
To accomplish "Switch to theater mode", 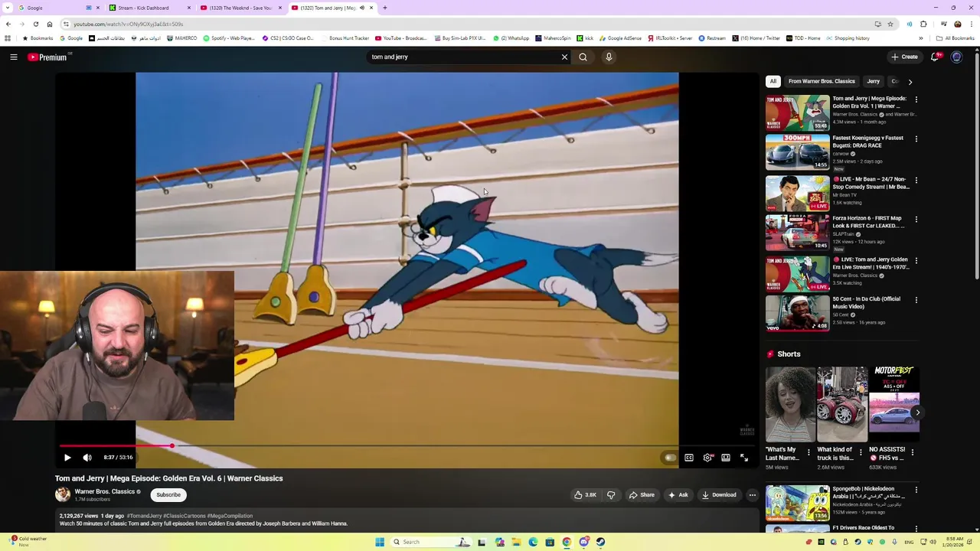I will (x=726, y=458).
